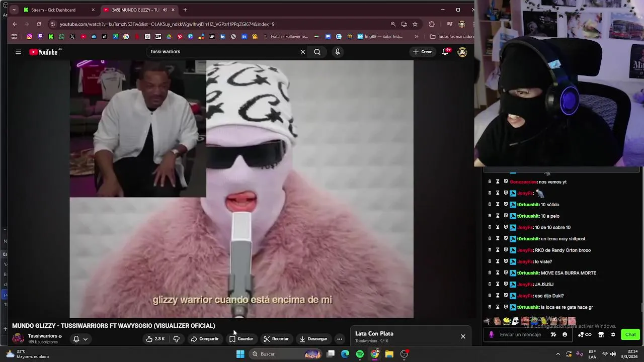Dislike the MUNDO GLIZZY video

(x=177, y=339)
